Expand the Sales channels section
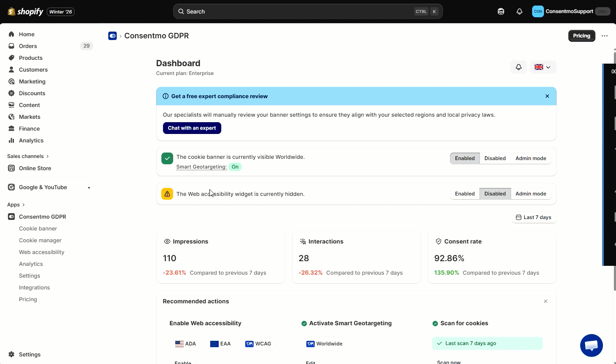616x364 pixels. (x=28, y=156)
